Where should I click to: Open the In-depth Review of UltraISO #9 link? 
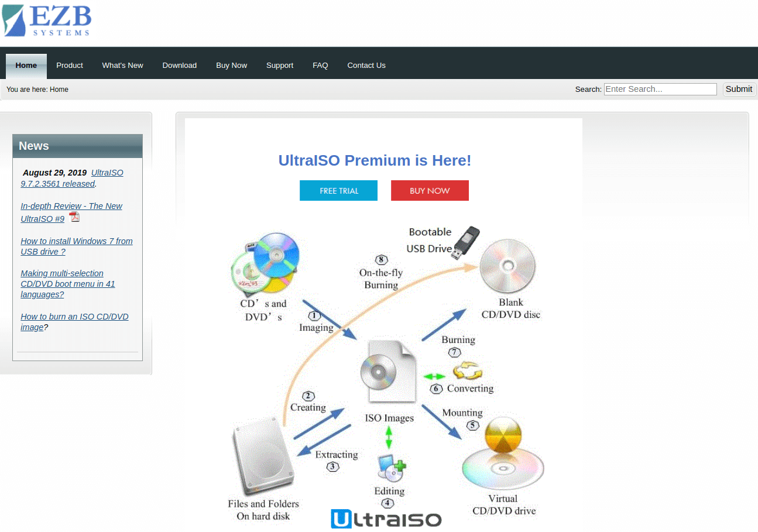click(71, 212)
